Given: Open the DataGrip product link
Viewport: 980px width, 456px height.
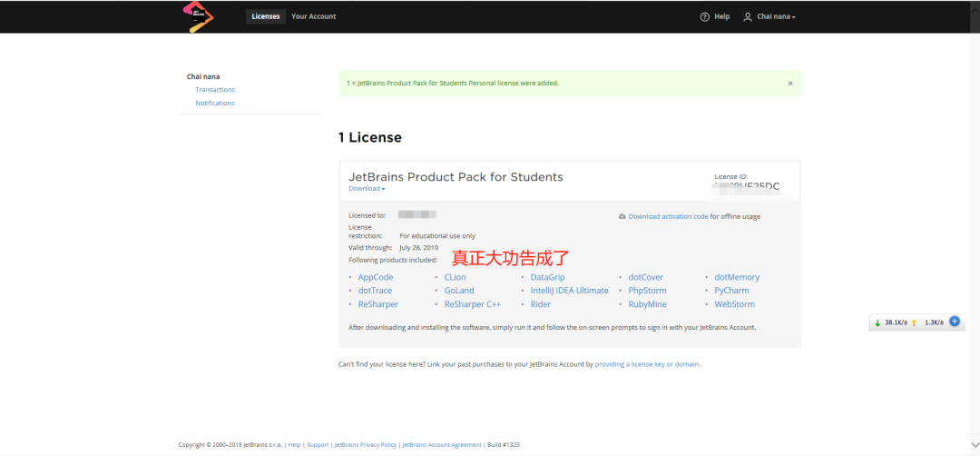Looking at the screenshot, I should 547,277.
